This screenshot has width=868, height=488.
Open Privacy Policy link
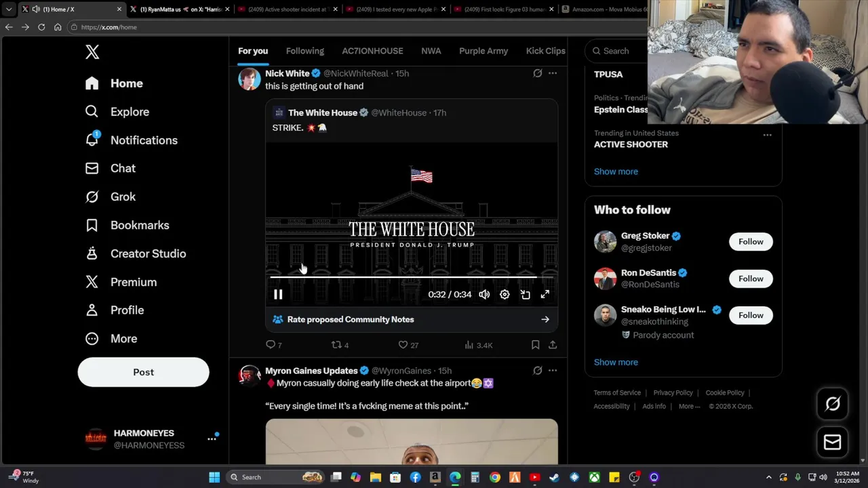673,392
